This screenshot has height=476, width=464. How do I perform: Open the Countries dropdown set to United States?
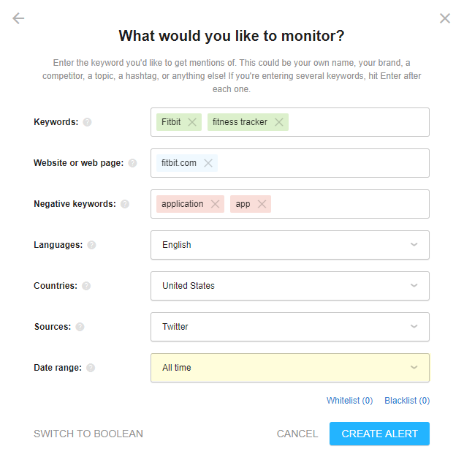pos(290,286)
